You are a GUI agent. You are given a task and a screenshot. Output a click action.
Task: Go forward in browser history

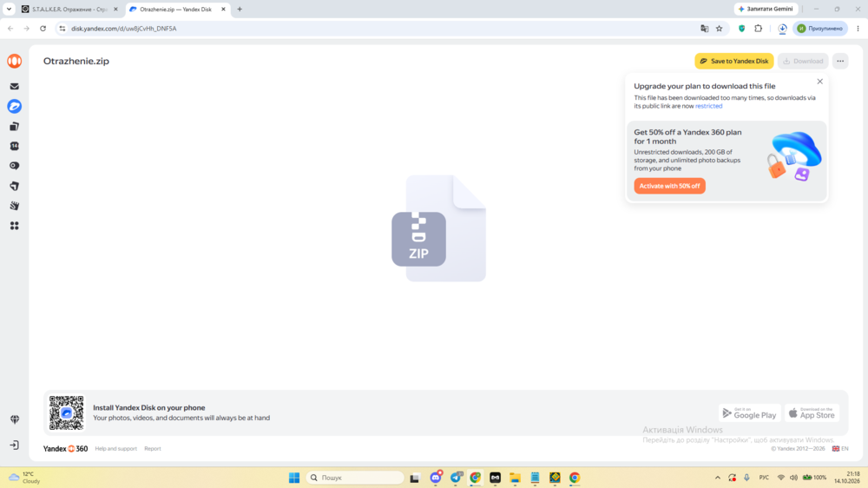pyautogui.click(x=27, y=29)
